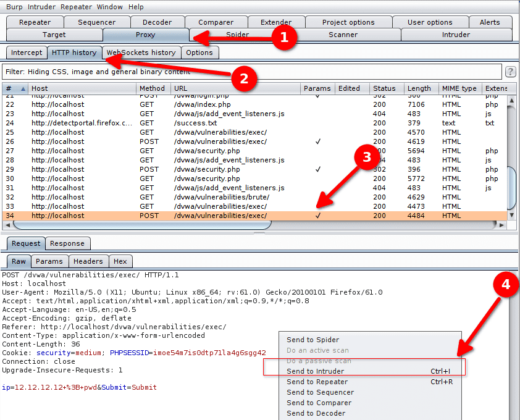This screenshot has height=420, width=520.
Task: Open the Headers view tab
Action: pos(89,261)
